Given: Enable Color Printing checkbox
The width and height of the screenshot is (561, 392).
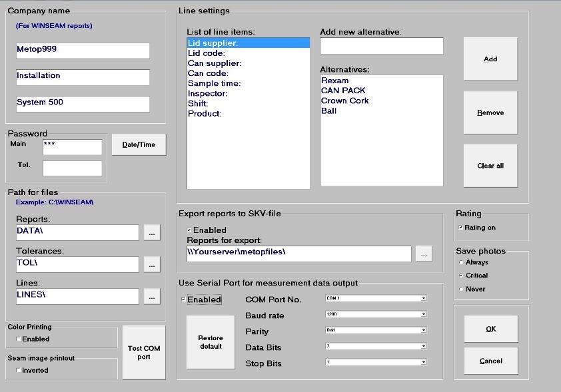Looking at the screenshot, I should coord(19,339).
